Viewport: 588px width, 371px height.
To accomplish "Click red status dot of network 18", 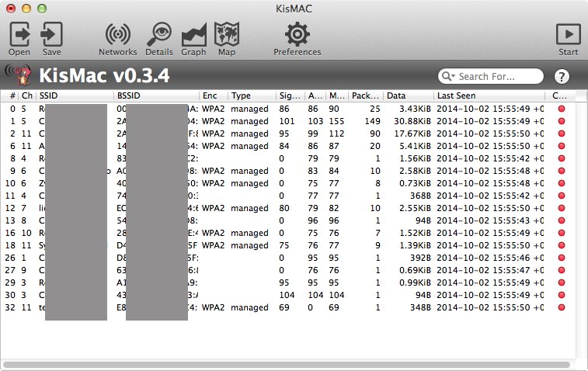I will pyautogui.click(x=562, y=245).
